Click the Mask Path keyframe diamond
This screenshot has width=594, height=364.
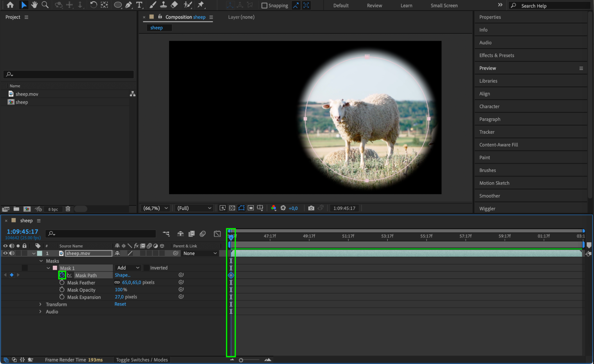coord(231,275)
